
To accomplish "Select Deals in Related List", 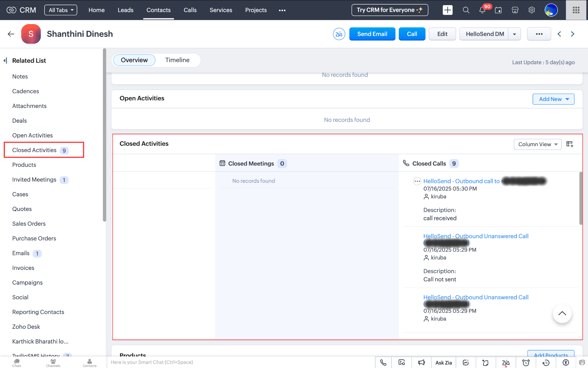I will pyautogui.click(x=19, y=121).
